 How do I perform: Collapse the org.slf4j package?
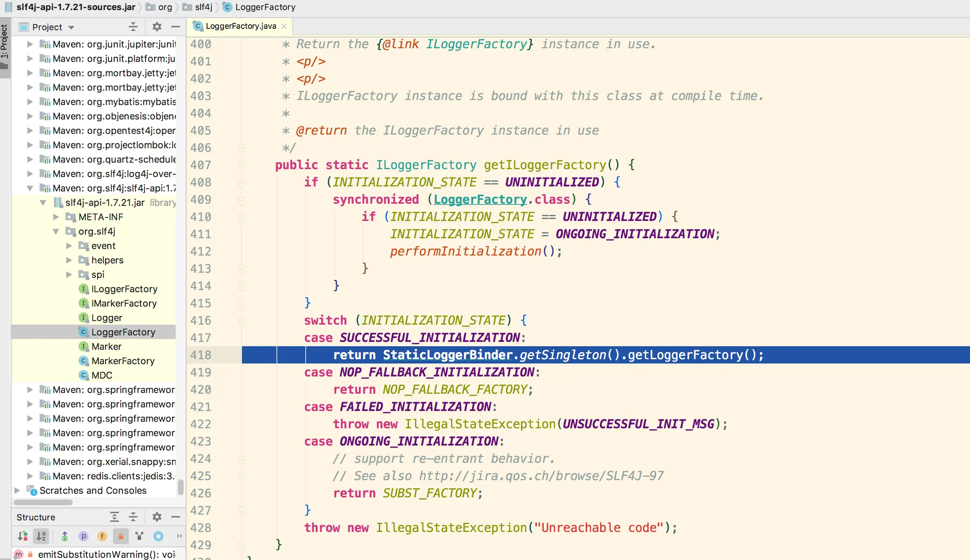click(56, 231)
